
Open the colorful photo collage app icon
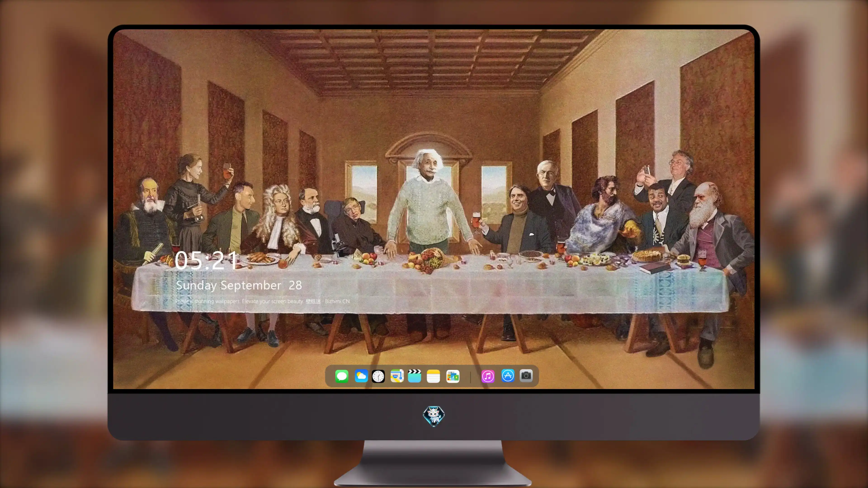[453, 376]
